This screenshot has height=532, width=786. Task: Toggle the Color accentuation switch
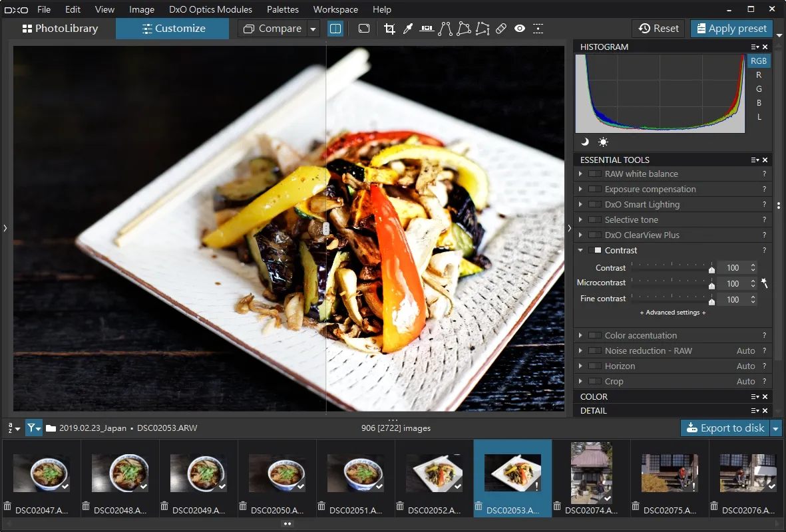(595, 336)
